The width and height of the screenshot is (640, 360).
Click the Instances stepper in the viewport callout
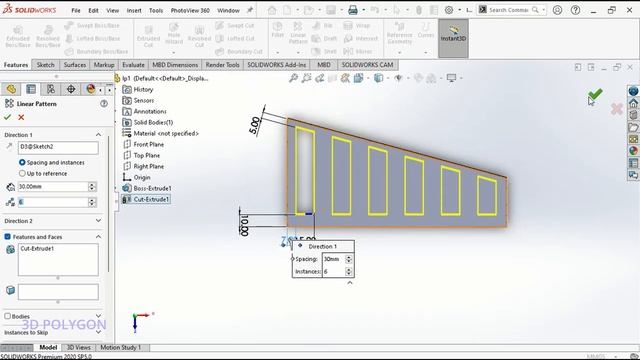tap(348, 271)
